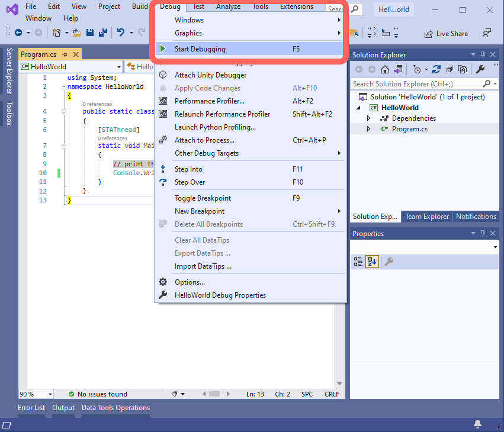
Task: Click the Pending Changes Filter clock icon
Action: [x=417, y=69]
